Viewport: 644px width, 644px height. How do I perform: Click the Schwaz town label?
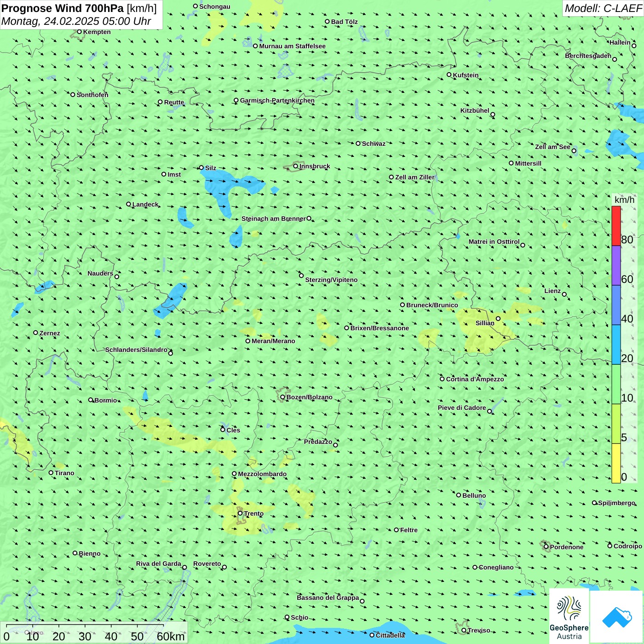tap(374, 144)
